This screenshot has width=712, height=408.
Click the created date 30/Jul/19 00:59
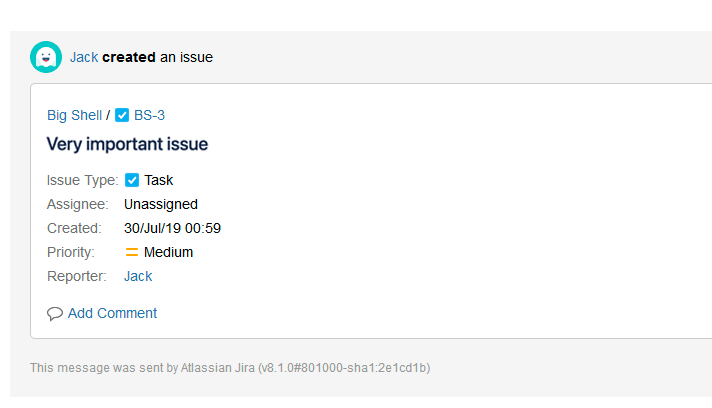pos(172,228)
